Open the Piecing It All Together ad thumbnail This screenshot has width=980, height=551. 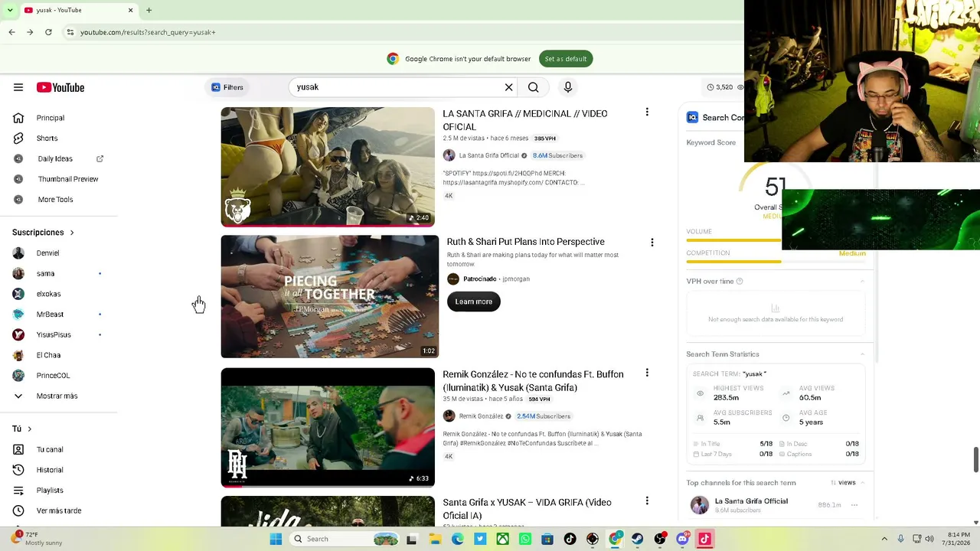click(330, 297)
